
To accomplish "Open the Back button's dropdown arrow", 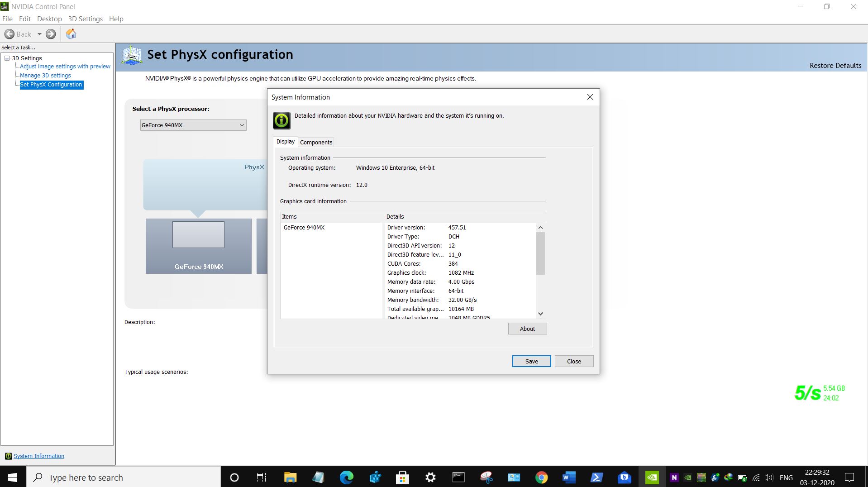I will tap(39, 34).
